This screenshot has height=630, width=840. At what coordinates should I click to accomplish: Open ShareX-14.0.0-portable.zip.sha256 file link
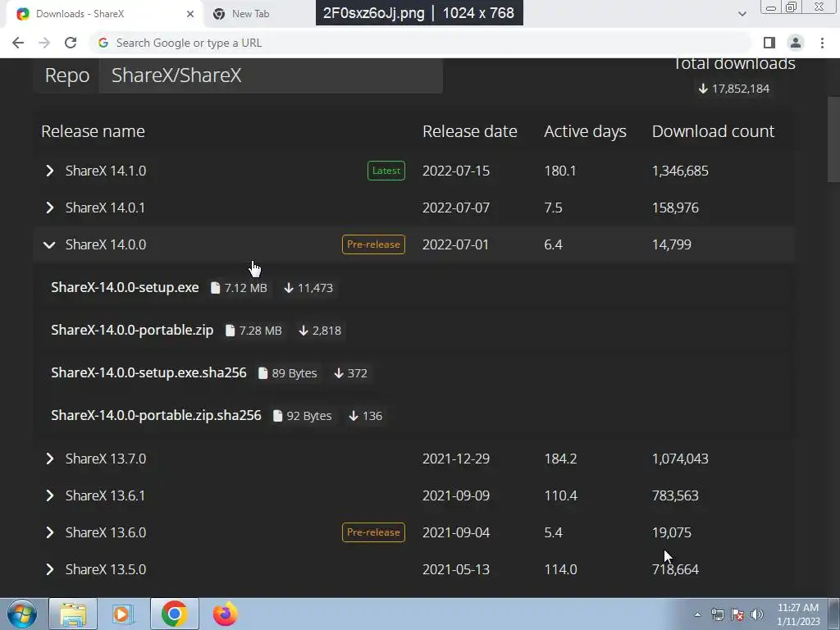[x=157, y=416]
